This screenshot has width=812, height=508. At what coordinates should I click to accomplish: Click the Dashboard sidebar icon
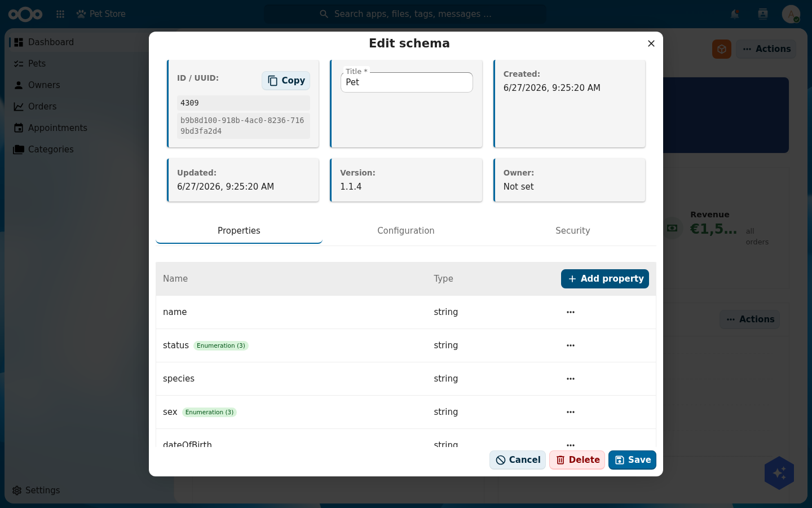click(19, 42)
